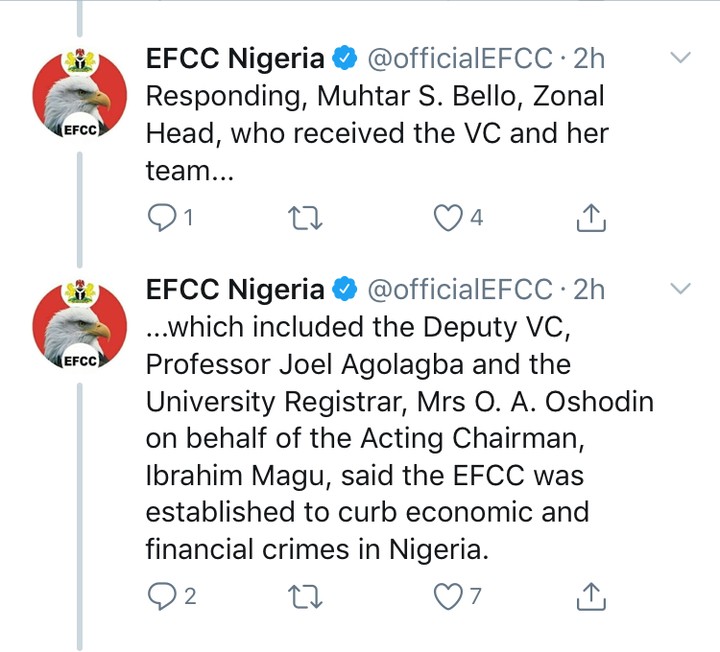
Task: Retweet the Muhtar S. Bello tweet
Action: click(301, 216)
